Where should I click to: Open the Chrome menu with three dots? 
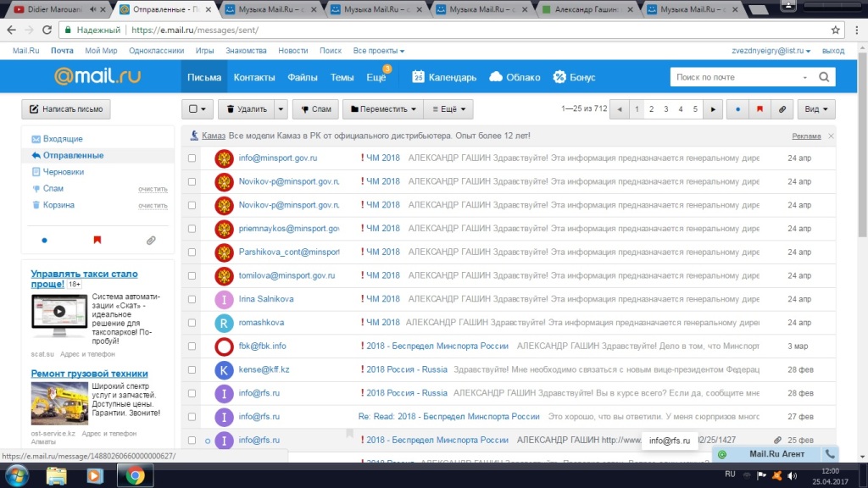(858, 30)
